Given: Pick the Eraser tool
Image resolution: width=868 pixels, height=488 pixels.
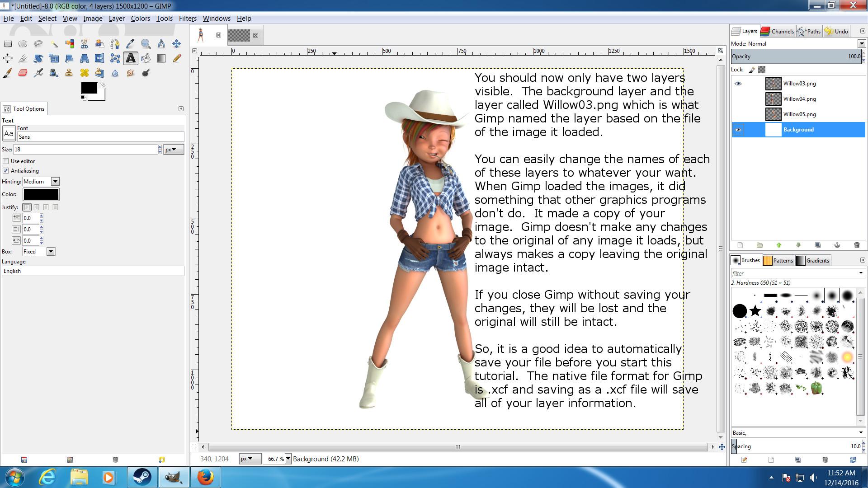Looking at the screenshot, I should coord(23,73).
